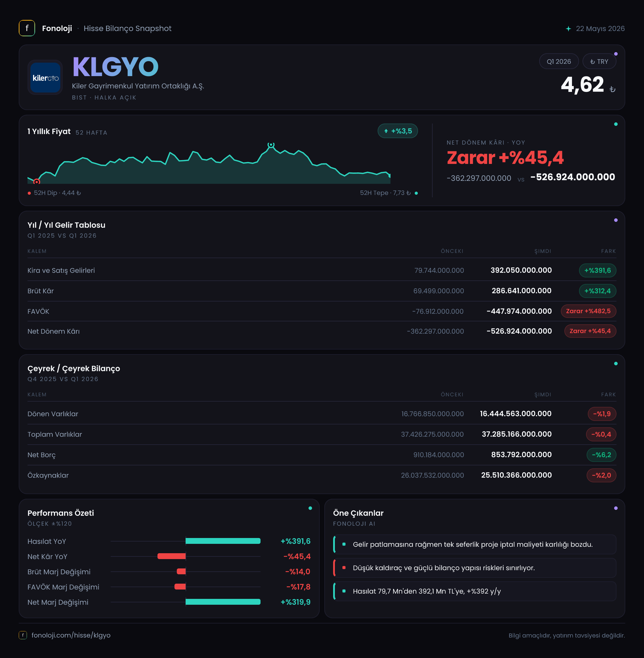This screenshot has width=644, height=658.
Task: Click the Net Kâr YoY red bar
Action: coord(172,556)
